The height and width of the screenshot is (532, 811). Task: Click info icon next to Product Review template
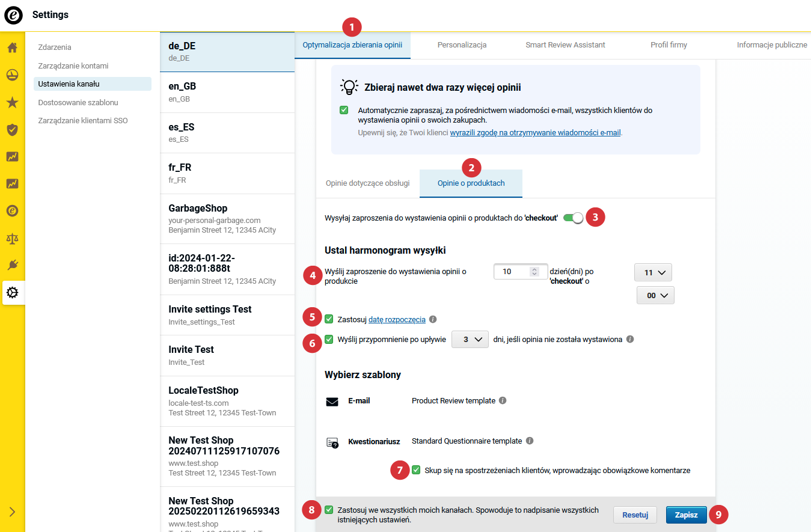(503, 400)
